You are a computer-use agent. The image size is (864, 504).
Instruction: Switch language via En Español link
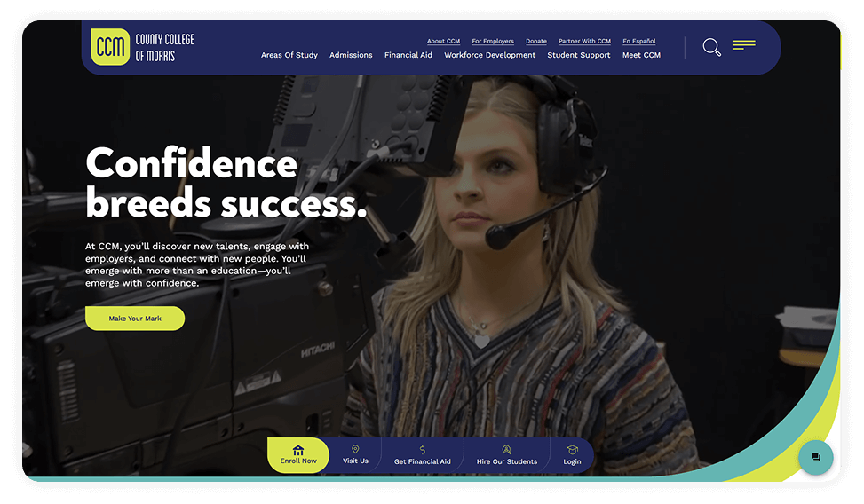(x=639, y=41)
